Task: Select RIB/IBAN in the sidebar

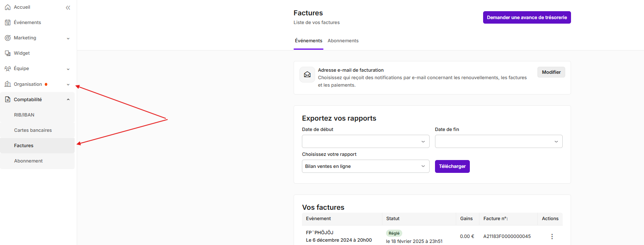Action: click(37, 115)
